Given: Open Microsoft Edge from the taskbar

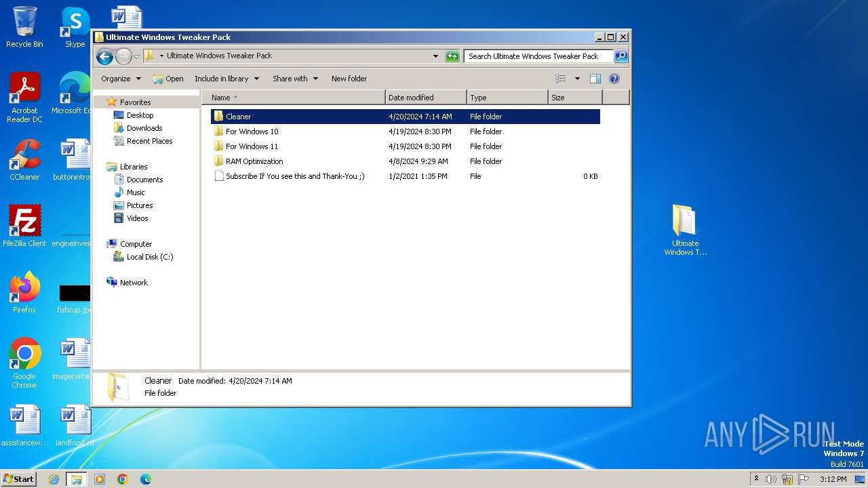Looking at the screenshot, I should (146, 479).
